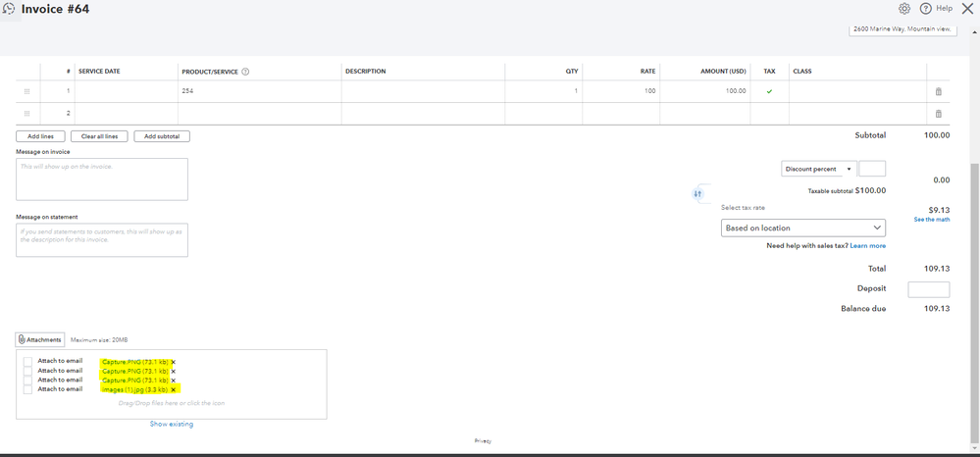Click the Maximum size: 20MB note
Viewport: 980px width, 457px height.
(99, 340)
